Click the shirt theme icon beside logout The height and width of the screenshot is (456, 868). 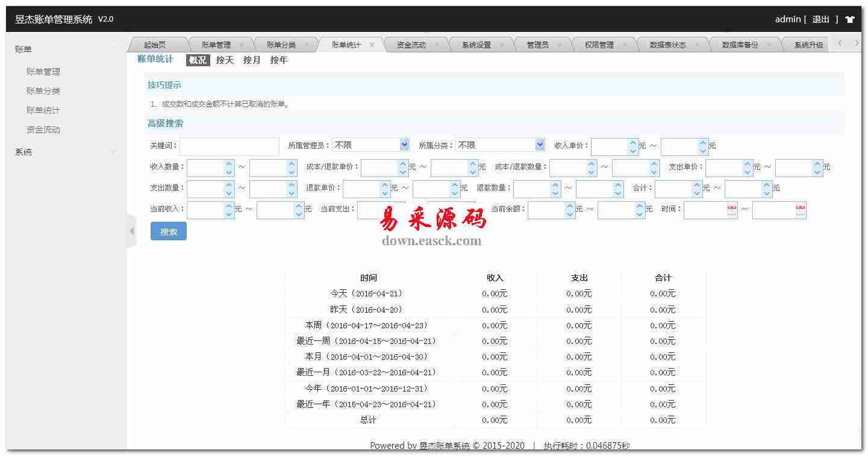(850, 19)
